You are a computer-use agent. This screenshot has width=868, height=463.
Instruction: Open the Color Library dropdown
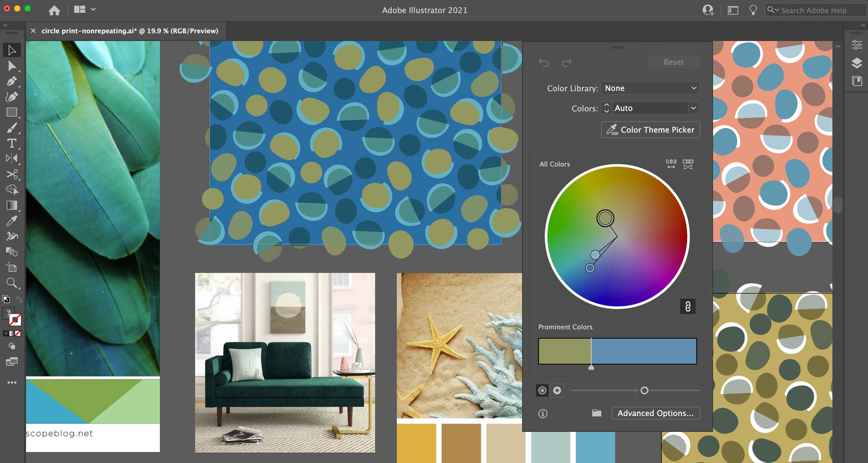pyautogui.click(x=650, y=88)
